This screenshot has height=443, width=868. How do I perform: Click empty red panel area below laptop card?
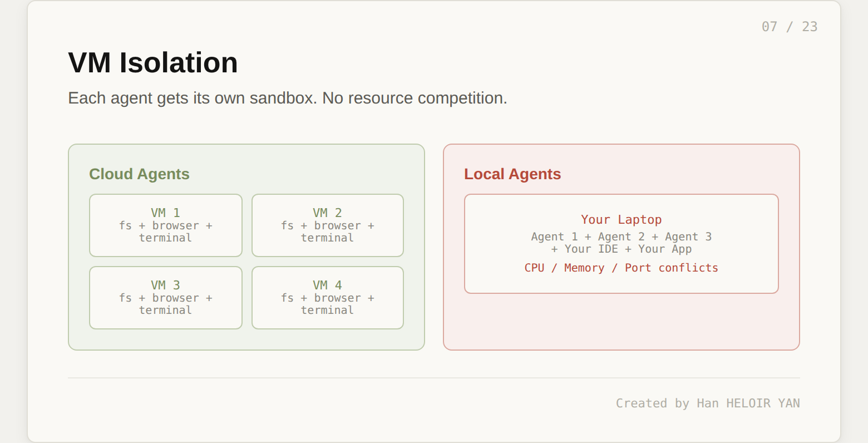click(x=621, y=322)
